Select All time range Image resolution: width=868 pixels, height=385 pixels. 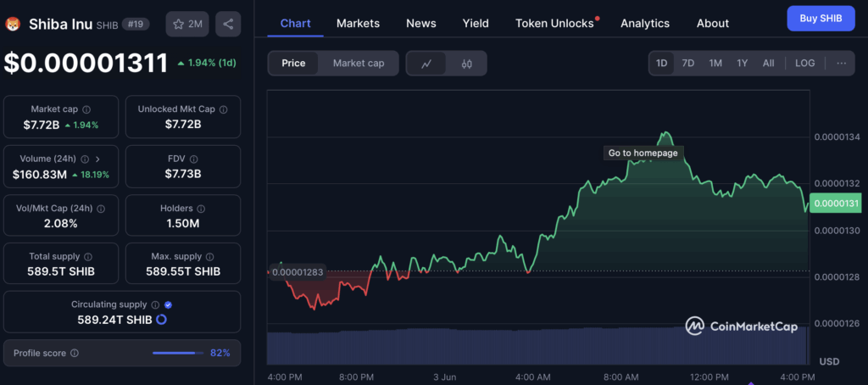click(768, 63)
